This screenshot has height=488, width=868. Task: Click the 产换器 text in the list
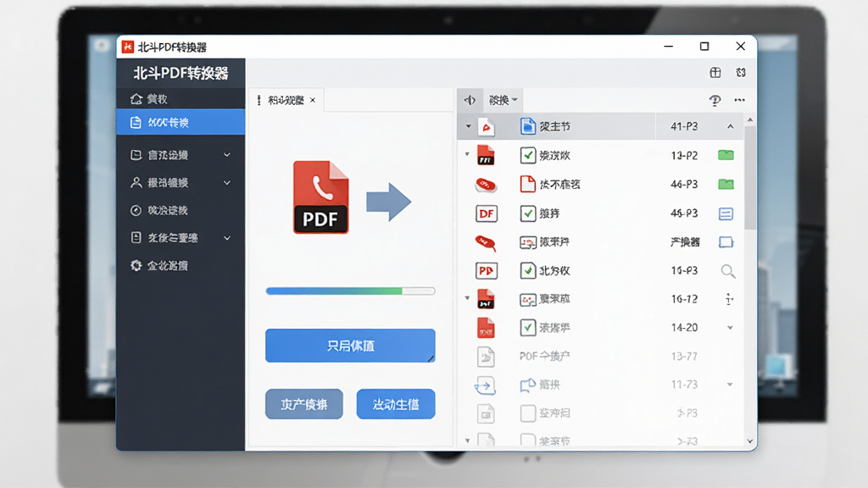[685, 241]
